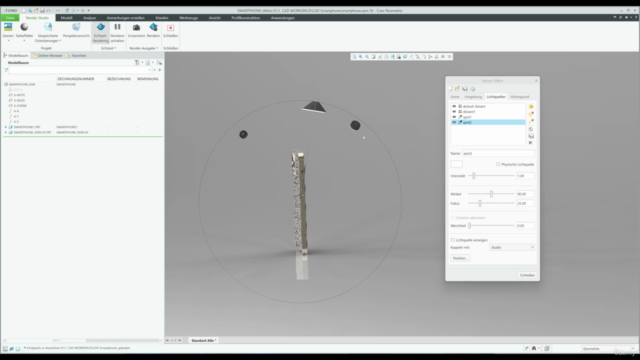The height and width of the screenshot is (360, 640).
Task: Click the duplicate light icon beside the list
Action: coord(531,129)
